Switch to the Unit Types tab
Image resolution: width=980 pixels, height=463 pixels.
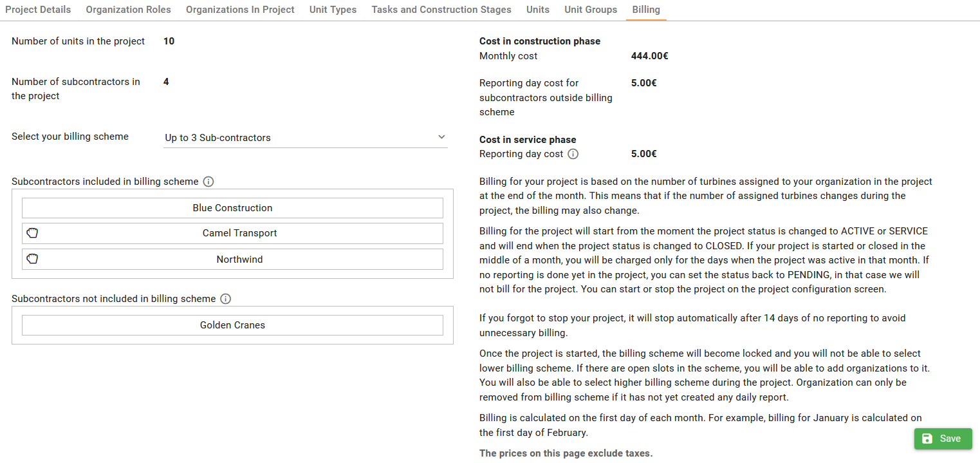tap(333, 10)
